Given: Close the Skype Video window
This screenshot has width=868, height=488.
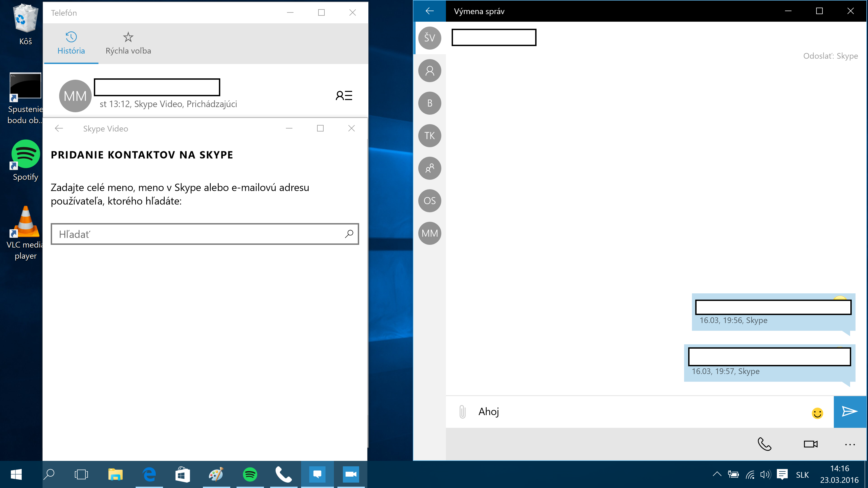Looking at the screenshot, I should pos(352,128).
